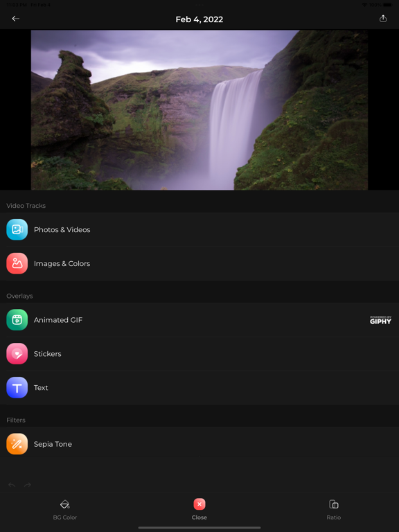Tap the Feb 4, 2022 project title
This screenshot has height=532, width=399.
tap(199, 19)
